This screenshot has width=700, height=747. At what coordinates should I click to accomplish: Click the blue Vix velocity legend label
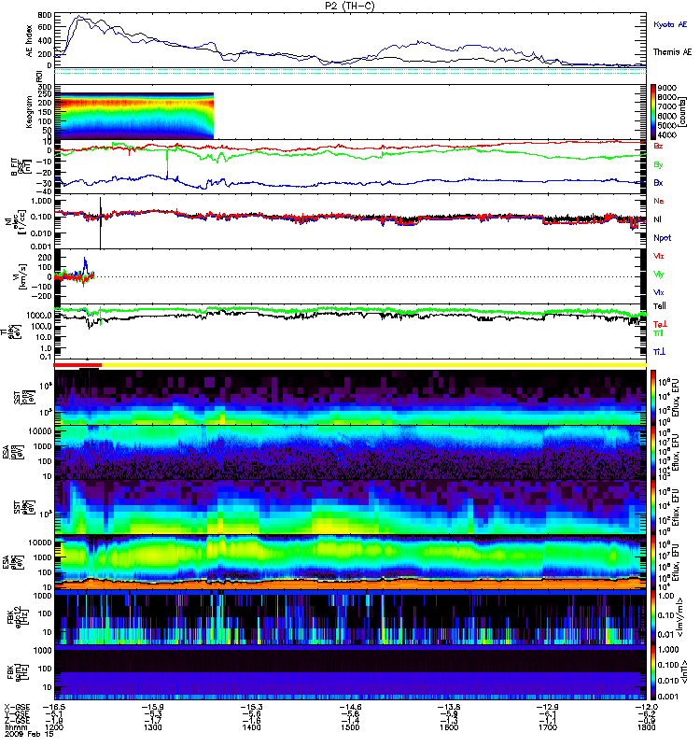tap(658, 292)
